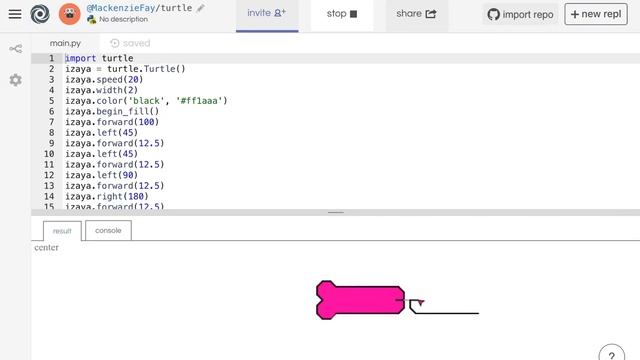Click the line 'izaya.speed(20)'
This screenshot has width=640, height=360.
[104, 80]
